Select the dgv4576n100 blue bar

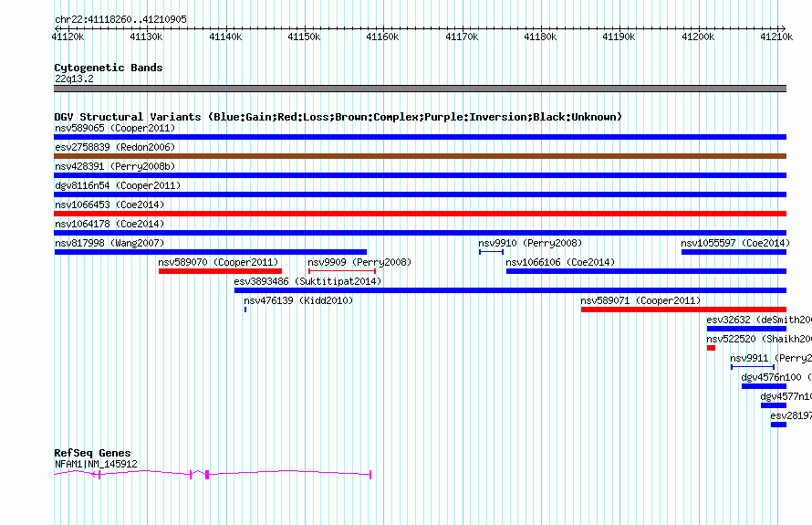(x=764, y=386)
